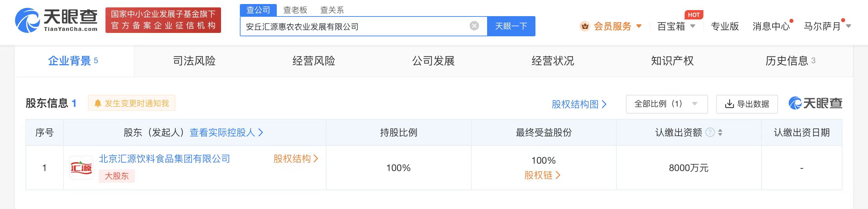This screenshot has height=209, width=868.
Task: Select the 历史信息 tab
Action: pos(790,61)
